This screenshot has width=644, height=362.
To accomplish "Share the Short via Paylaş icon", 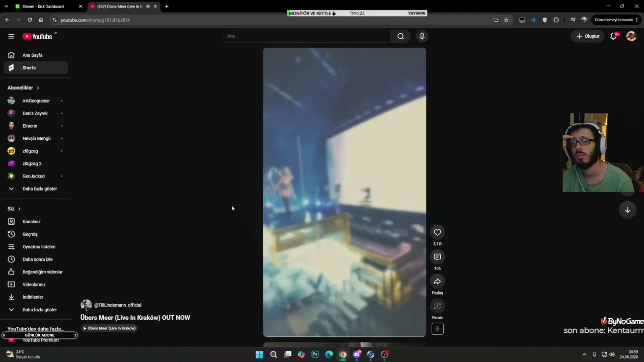I will 437,282.
